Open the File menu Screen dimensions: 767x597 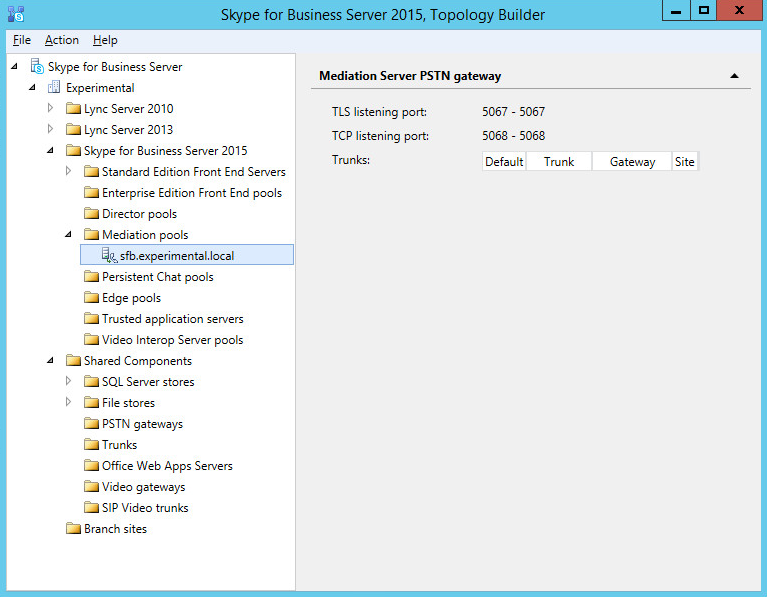(x=22, y=40)
